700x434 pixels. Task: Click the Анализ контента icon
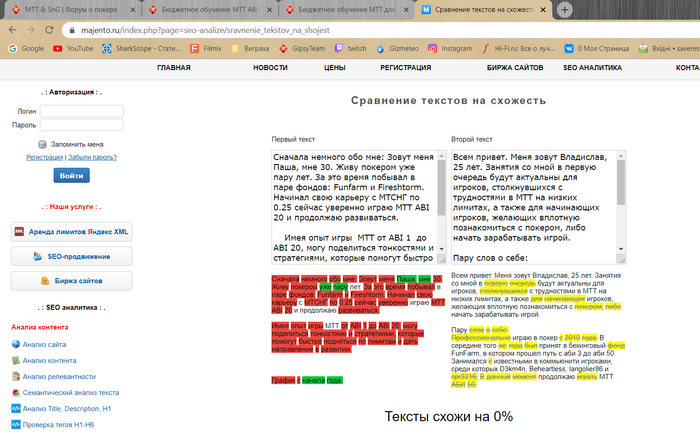16,360
